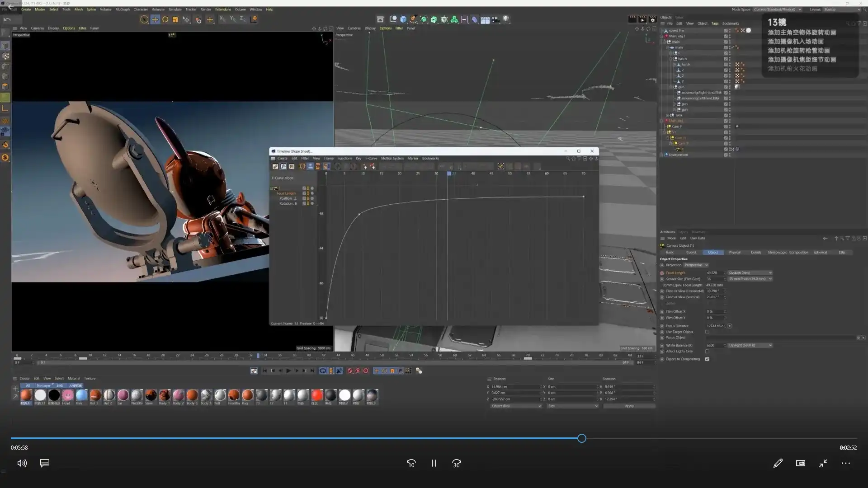868x488 pixels.
Task: Select the Scale tool in top toolbar
Action: [x=175, y=19]
